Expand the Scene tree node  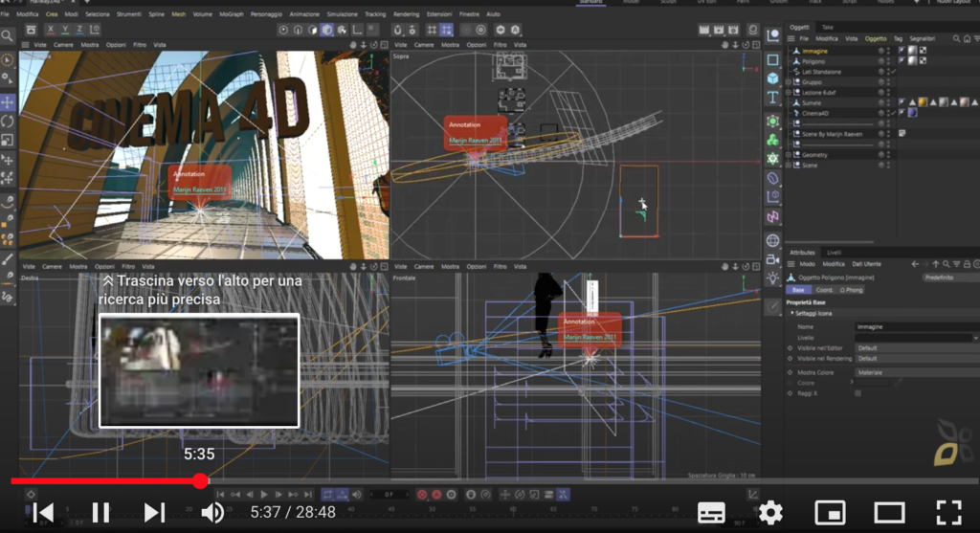pos(789,166)
